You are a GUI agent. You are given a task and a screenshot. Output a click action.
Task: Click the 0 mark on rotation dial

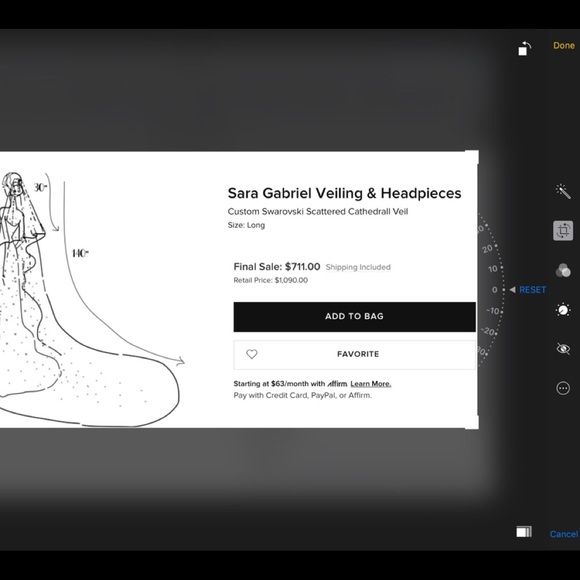coord(495,290)
